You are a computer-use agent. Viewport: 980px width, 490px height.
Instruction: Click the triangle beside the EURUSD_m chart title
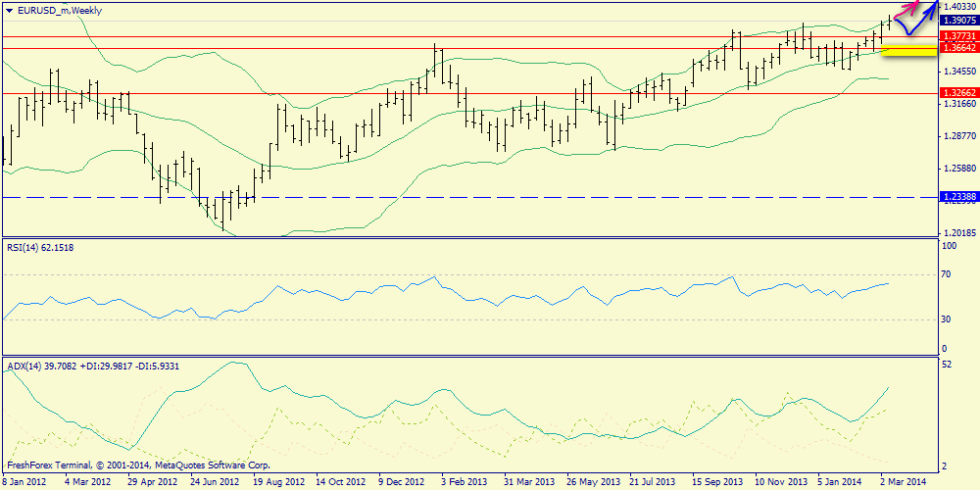(x=8, y=11)
